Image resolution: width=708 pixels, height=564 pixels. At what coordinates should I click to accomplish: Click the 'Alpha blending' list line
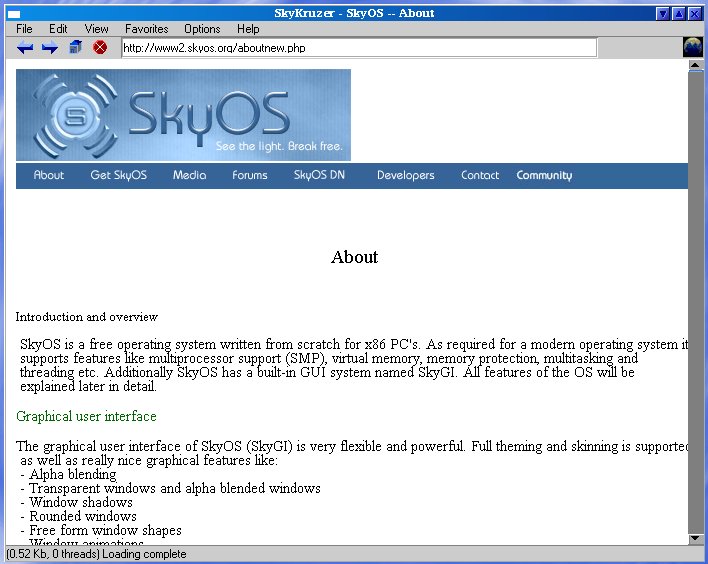coord(69,474)
